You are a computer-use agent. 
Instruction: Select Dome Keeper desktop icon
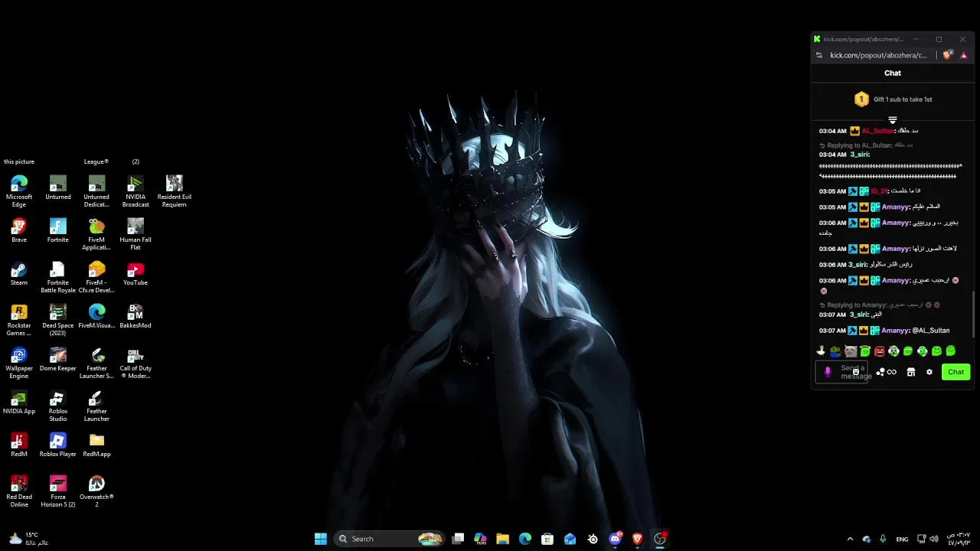(x=58, y=359)
